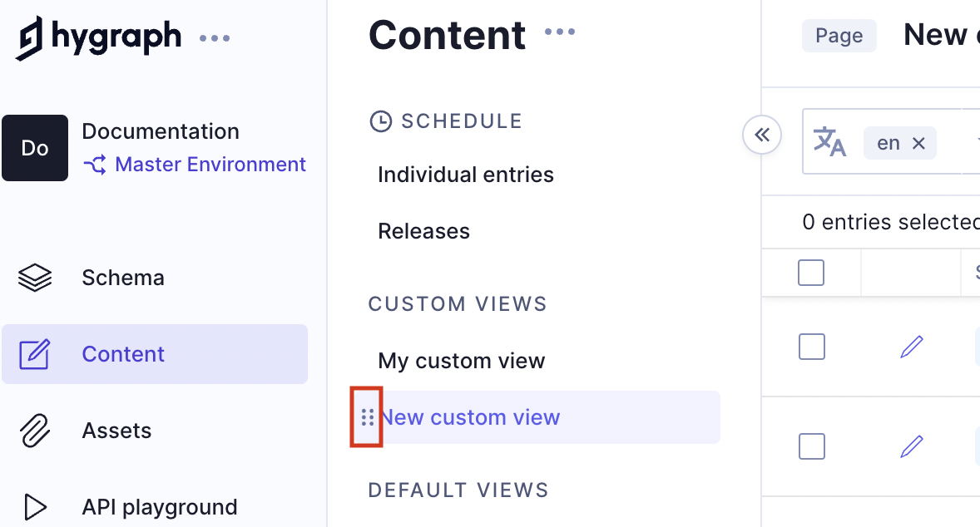Viewport: 980px width, 527px height.
Task: Click the Hygraph logo icon
Action: pyautogui.click(x=29, y=38)
